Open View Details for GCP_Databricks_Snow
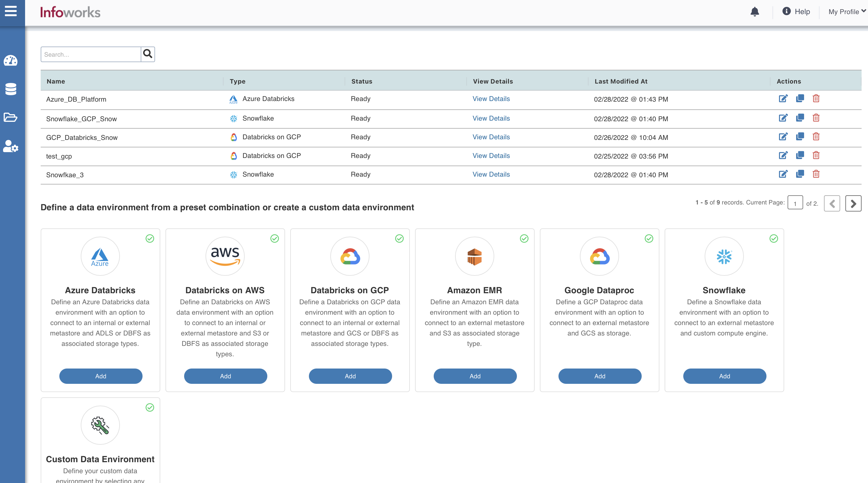The height and width of the screenshot is (483, 868). [491, 137]
